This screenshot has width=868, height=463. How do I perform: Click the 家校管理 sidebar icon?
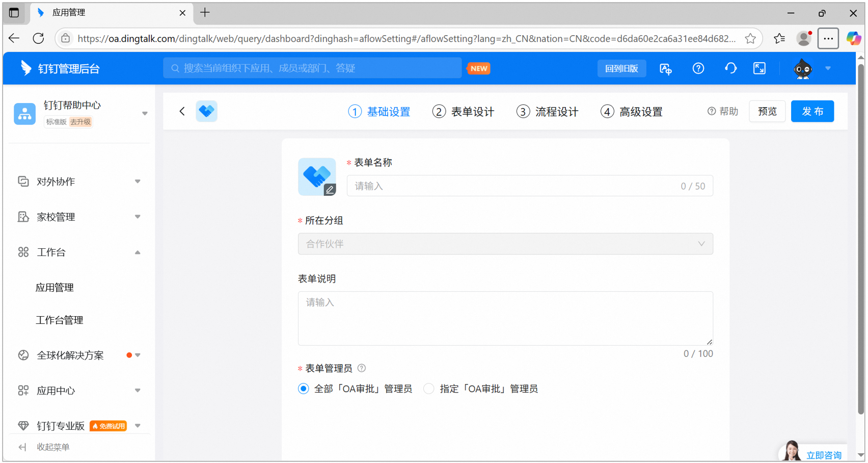tap(23, 217)
